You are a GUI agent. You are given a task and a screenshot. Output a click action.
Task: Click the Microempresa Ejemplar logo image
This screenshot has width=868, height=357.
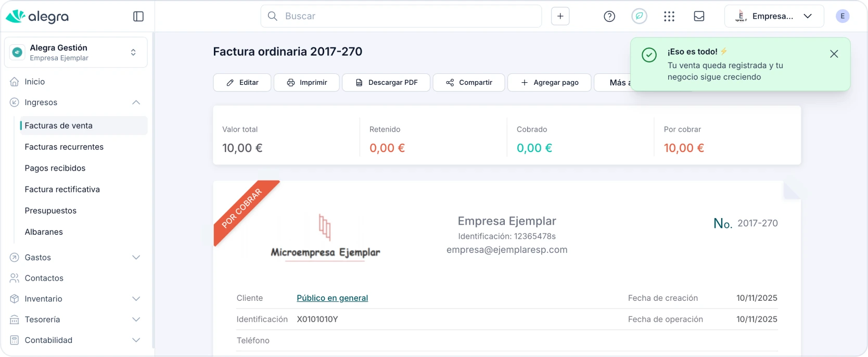325,238
